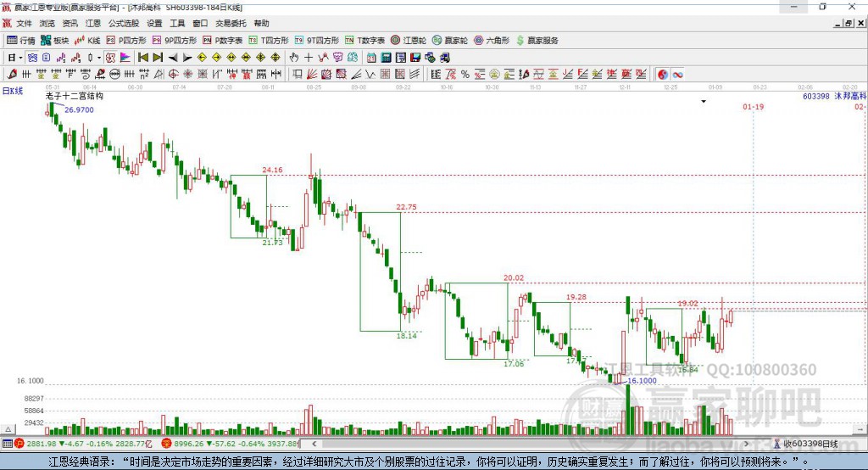The height and width of the screenshot is (470, 868).
Task: Expand the candlestick style dropdown arrow
Action: (x=99, y=58)
